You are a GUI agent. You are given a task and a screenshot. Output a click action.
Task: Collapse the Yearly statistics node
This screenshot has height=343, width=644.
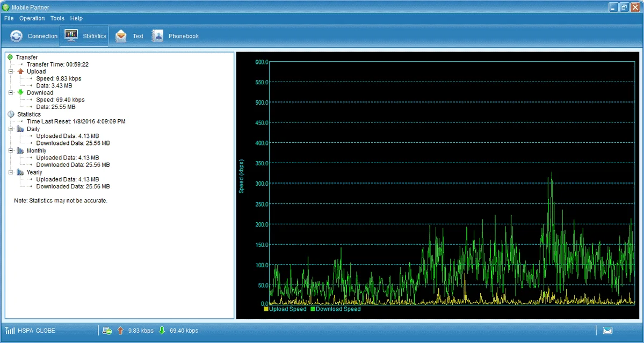pos(11,172)
